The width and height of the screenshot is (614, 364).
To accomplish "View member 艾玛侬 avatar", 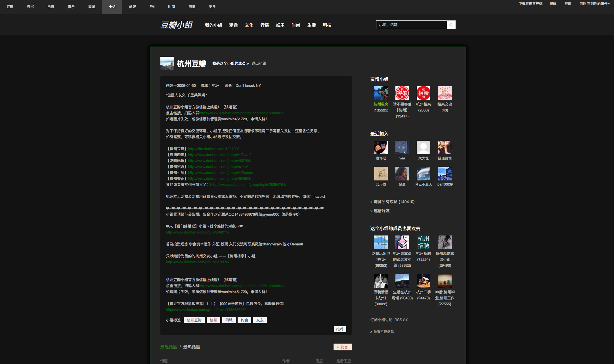I will click(x=381, y=174).
